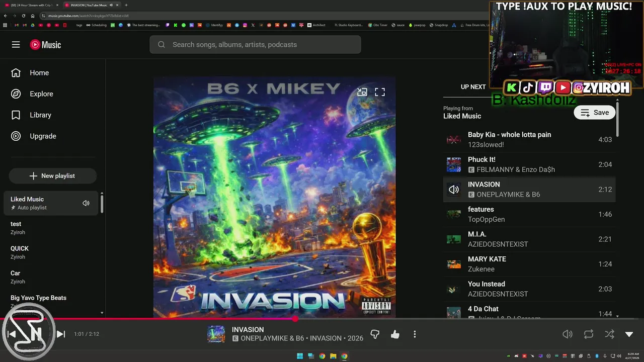Skip to next track
This screenshot has height=362, width=644.
[x=60, y=334]
